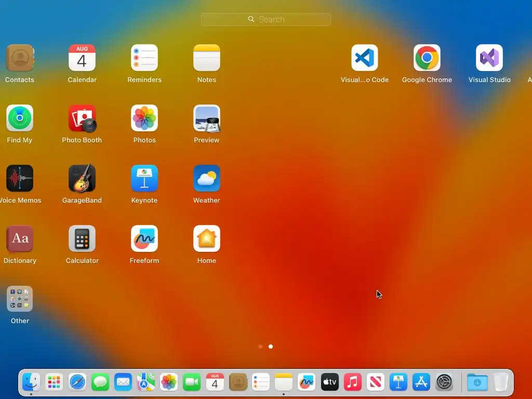Image resolution: width=532 pixels, height=399 pixels.
Task: Open System Settings from the Dock
Action: click(x=444, y=382)
